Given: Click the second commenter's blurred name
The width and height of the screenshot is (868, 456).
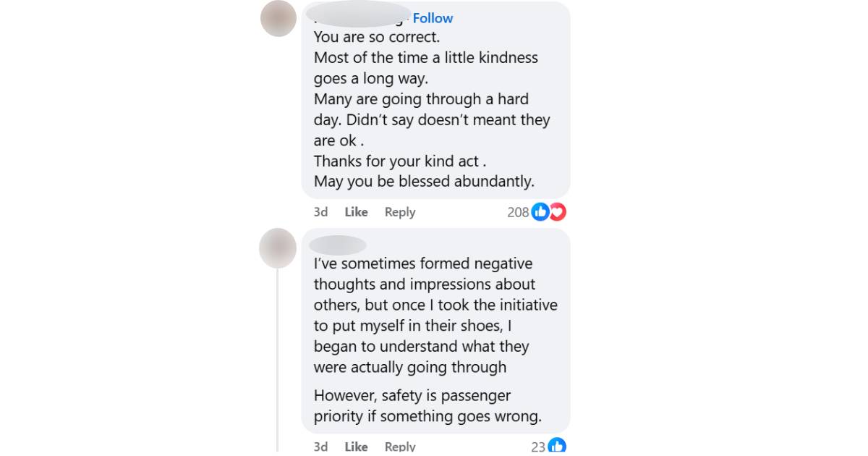Looking at the screenshot, I should pyautogui.click(x=337, y=245).
